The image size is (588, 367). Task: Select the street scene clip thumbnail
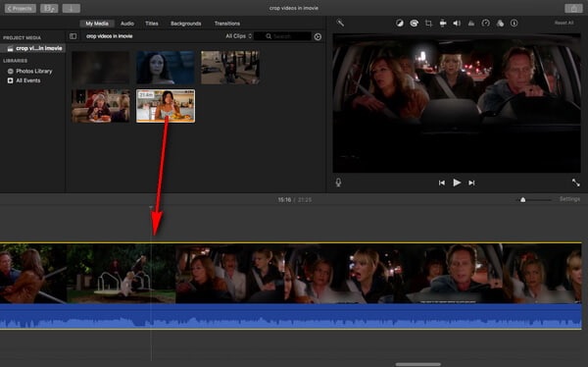(x=230, y=68)
